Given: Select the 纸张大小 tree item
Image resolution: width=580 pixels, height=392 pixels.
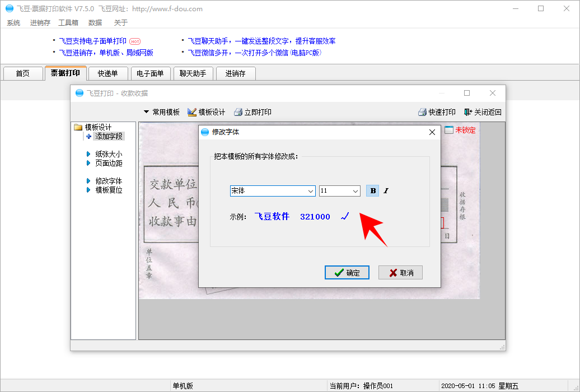Looking at the screenshot, I should [x=108, y=154].
